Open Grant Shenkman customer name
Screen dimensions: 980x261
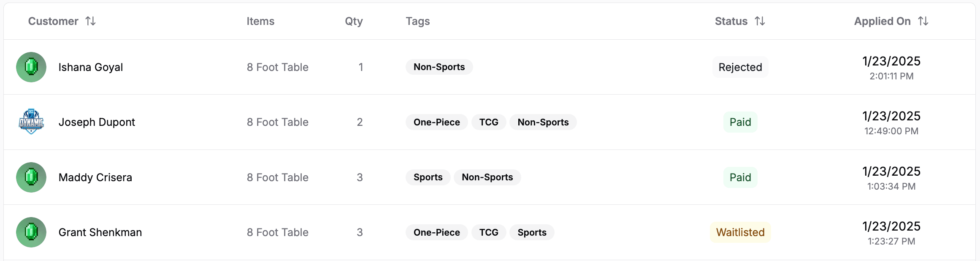pyautogui.click(x=100, y=232)
